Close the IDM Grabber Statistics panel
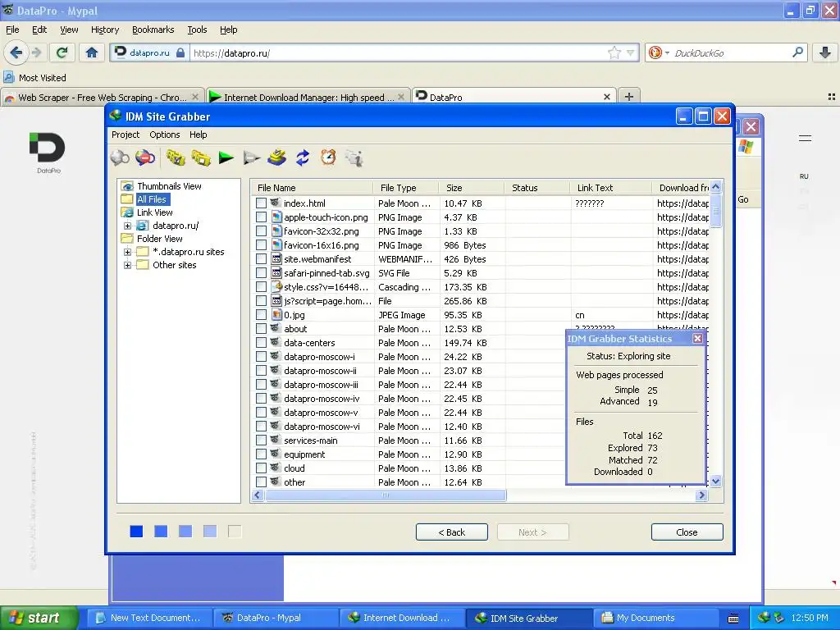840x630 pixels. pos(697,339)
